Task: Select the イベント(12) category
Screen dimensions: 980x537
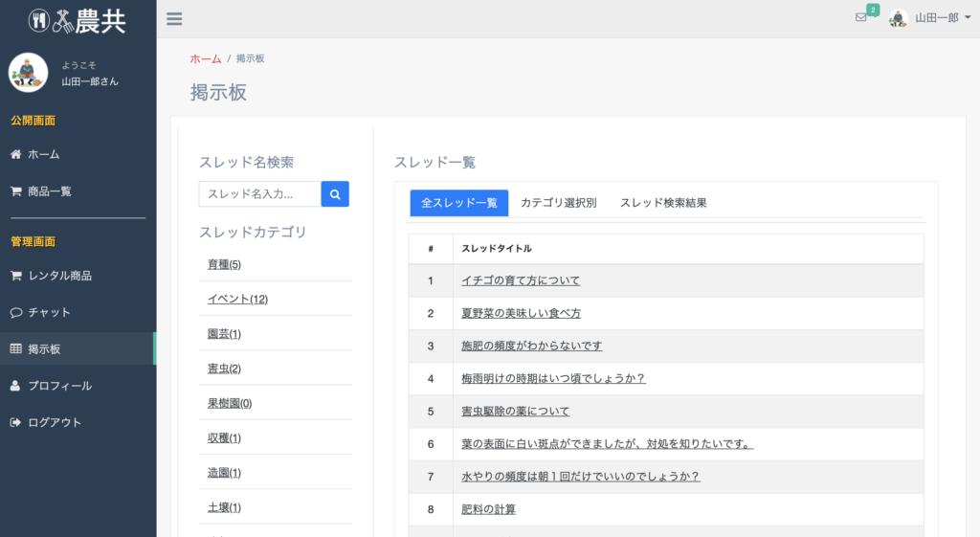Action: pos(237,300)
